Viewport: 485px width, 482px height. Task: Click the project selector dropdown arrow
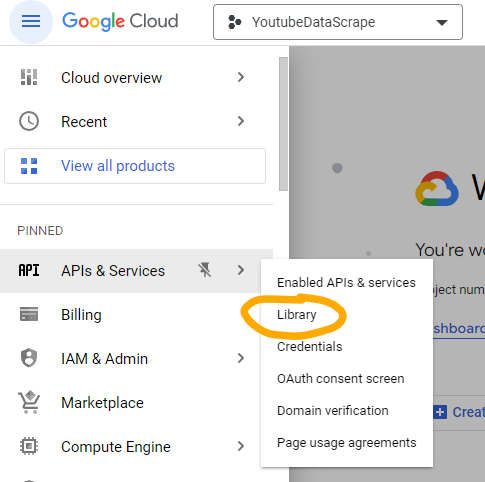click(442, 23)
